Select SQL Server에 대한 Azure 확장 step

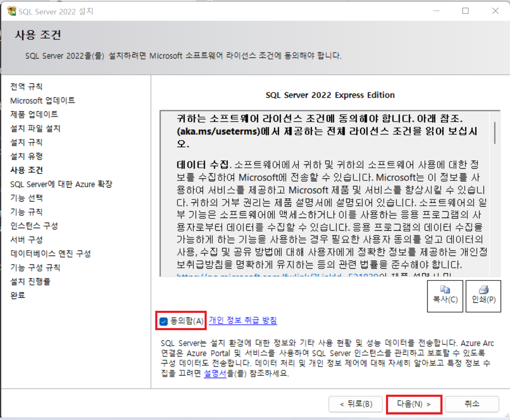(x=61, y=184)
